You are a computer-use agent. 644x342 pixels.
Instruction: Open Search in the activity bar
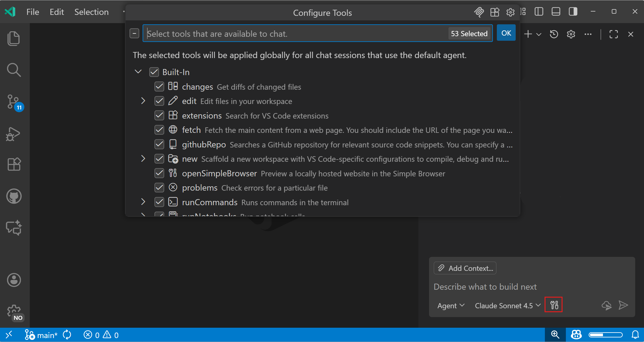pyautogui.click(x=14, y=70)
